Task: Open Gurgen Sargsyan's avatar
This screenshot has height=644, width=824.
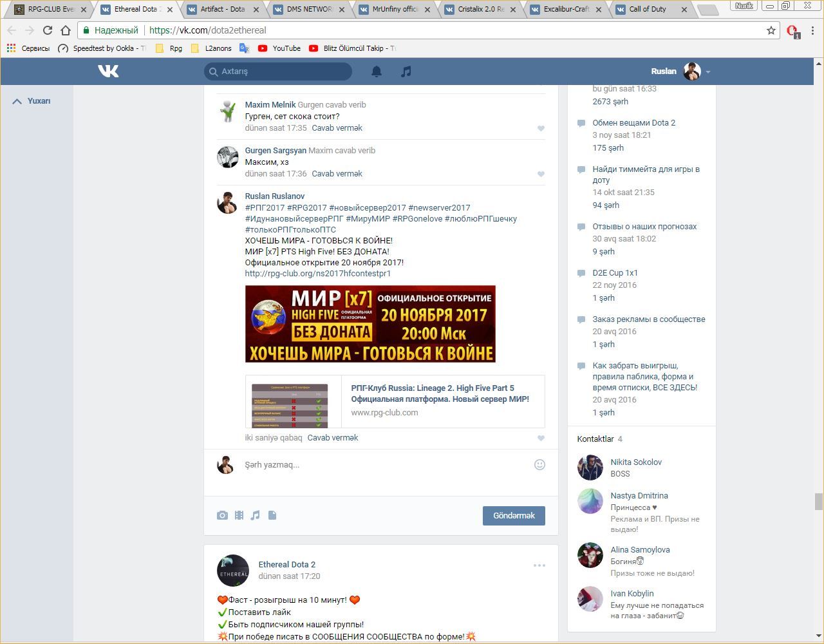Action: point(227,156)
